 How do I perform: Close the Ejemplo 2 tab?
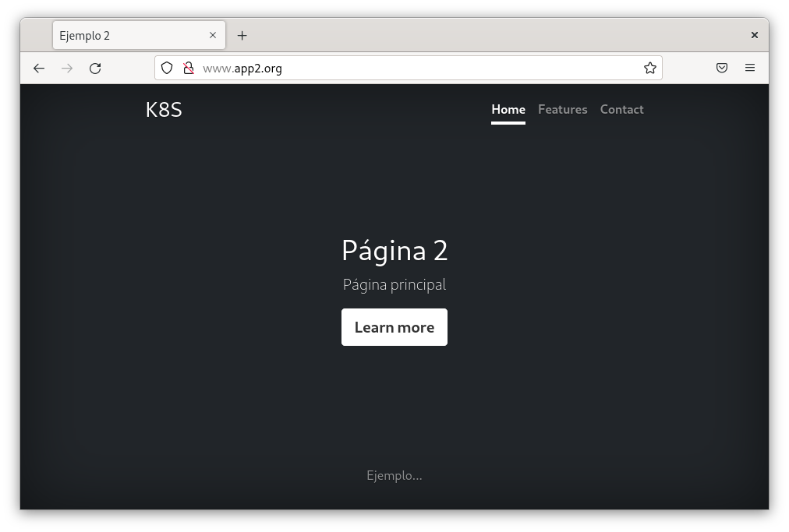pos(213,35)
